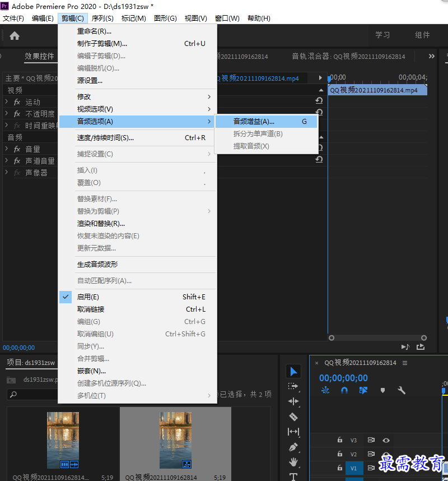Open timeline display settings wrench
Screen dimensions: 448x481
402,390
